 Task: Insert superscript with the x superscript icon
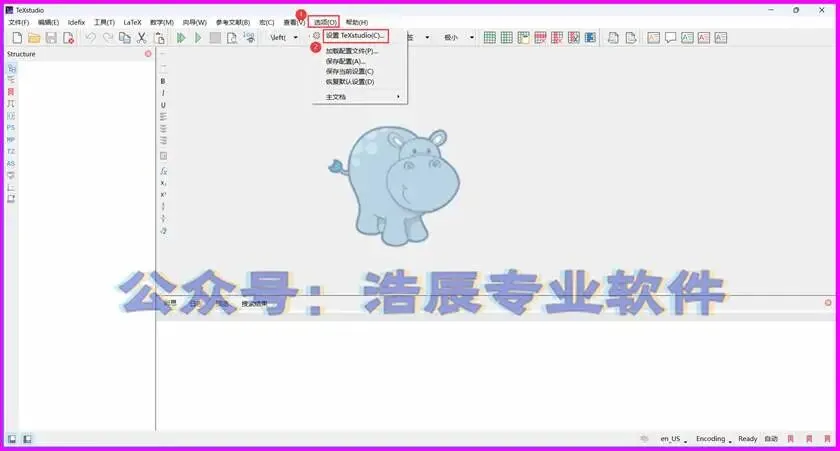point(163,194)
